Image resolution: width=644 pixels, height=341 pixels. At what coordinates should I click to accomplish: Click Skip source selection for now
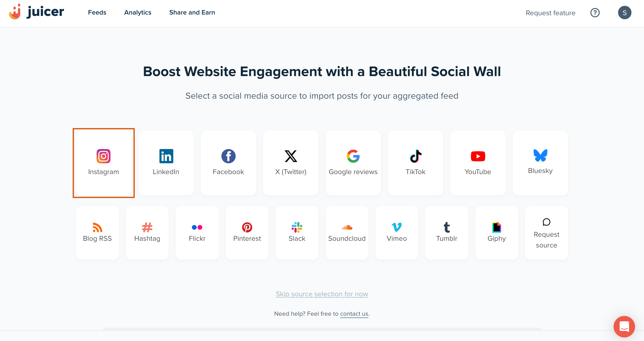click(x=322, y=294)
